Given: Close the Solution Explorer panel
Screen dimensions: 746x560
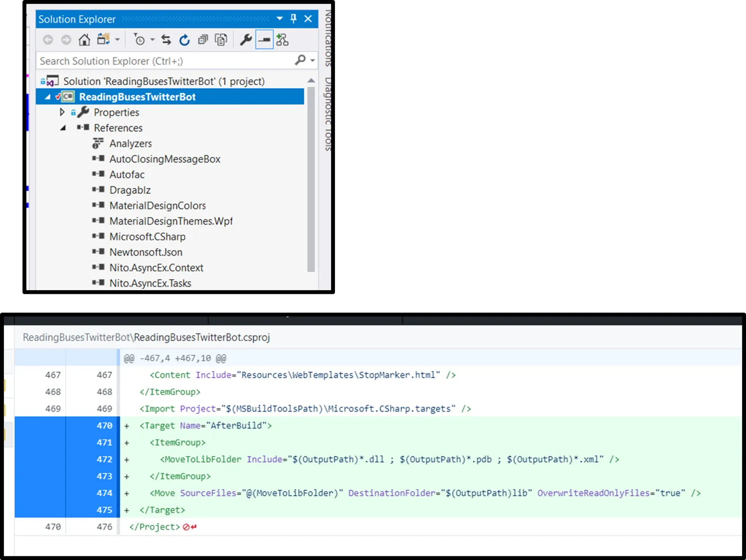Looking at the screenshot, I should 308,19.
